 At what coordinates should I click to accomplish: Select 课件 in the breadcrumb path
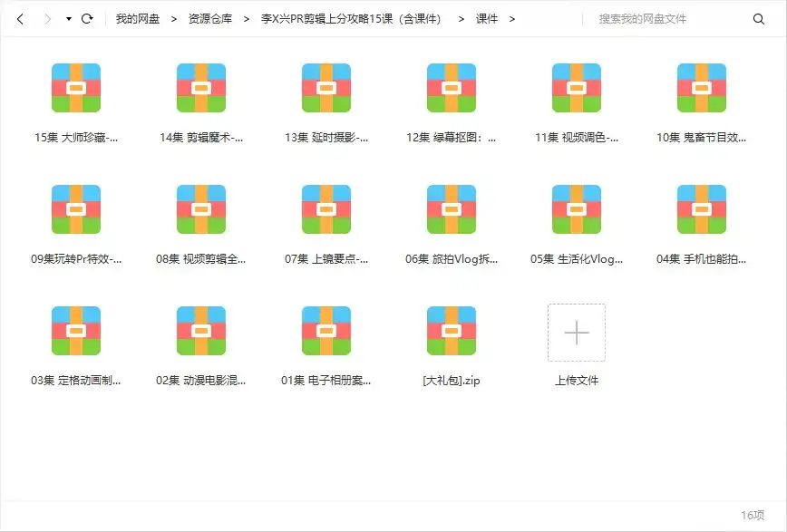coord(488,16)
